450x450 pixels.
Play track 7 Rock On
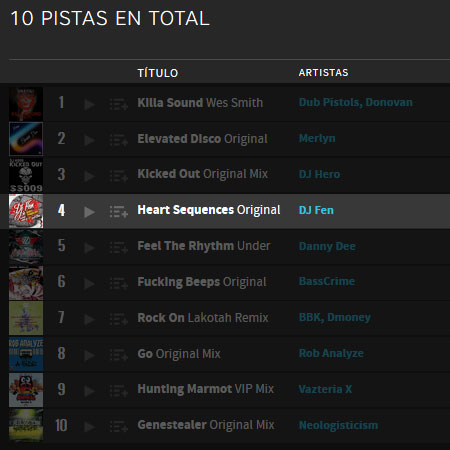(89, 320)
